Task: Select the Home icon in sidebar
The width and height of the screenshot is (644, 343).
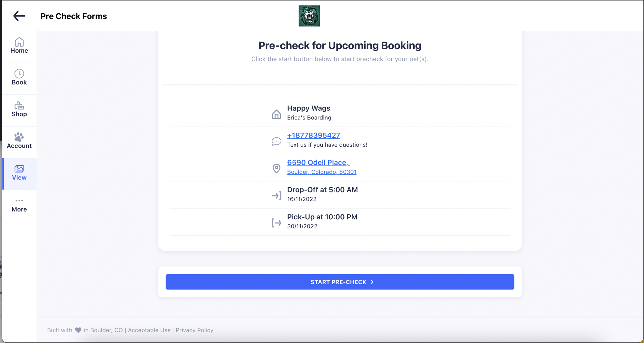Action: coord(19,42)
